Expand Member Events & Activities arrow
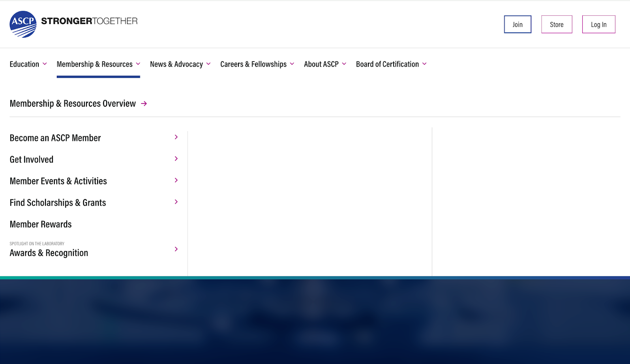Viewport: 630px width, 364px height. (176, 180)
